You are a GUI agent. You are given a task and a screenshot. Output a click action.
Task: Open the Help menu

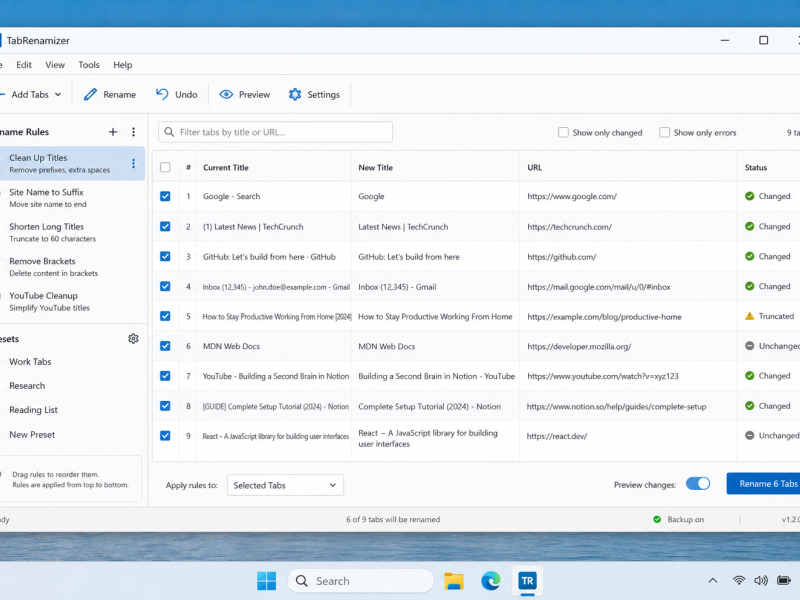point(122,65)
